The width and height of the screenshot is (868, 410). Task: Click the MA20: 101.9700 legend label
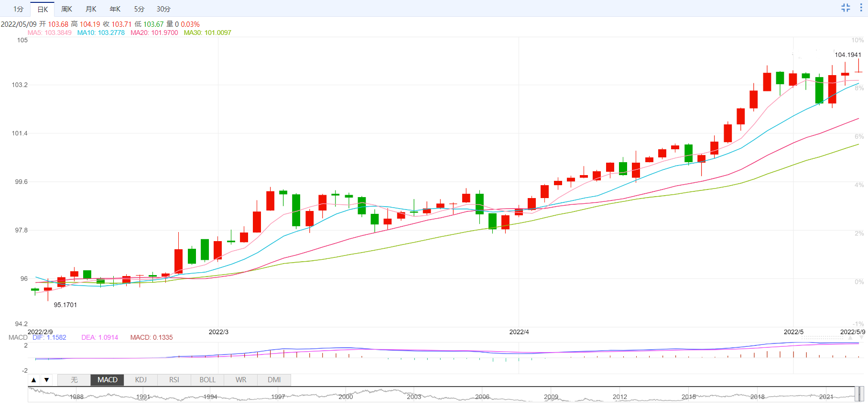[x=154, y=33]
